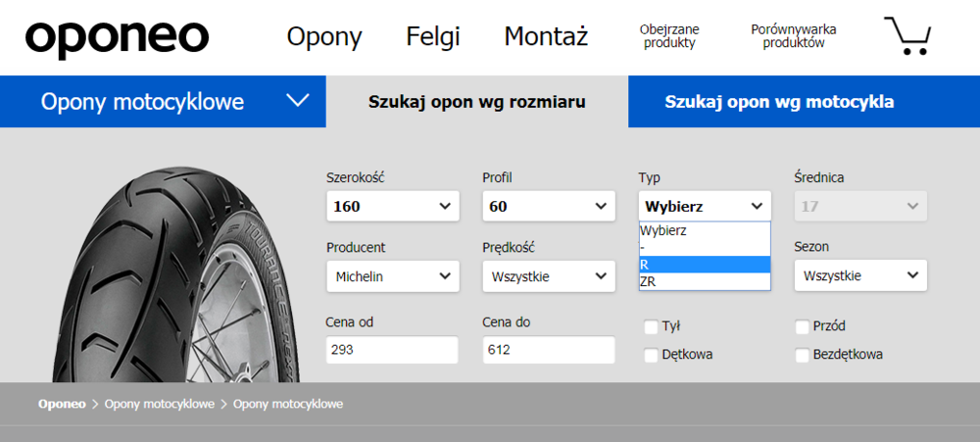Select option R in Typ list
Viewport: 980px width, 442px height.
click(705, 265)
